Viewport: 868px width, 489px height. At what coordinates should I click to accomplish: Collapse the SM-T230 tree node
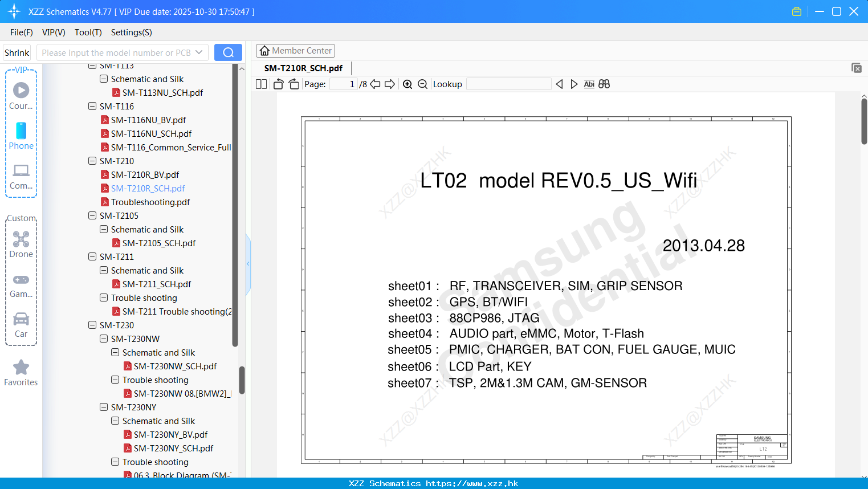click(92, 325)
